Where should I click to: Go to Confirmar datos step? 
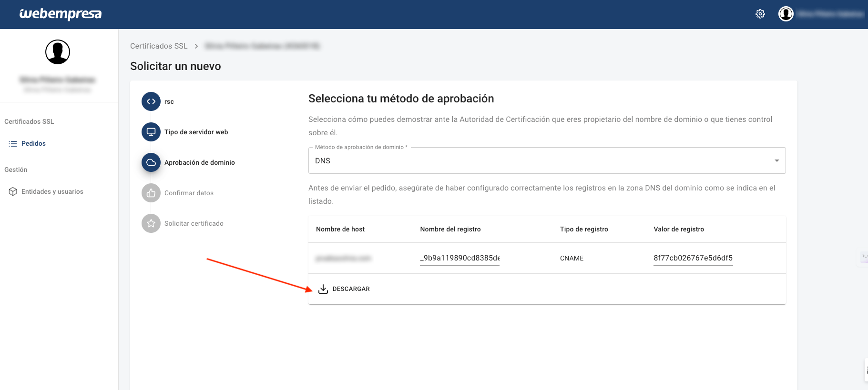tap(189, 193)
